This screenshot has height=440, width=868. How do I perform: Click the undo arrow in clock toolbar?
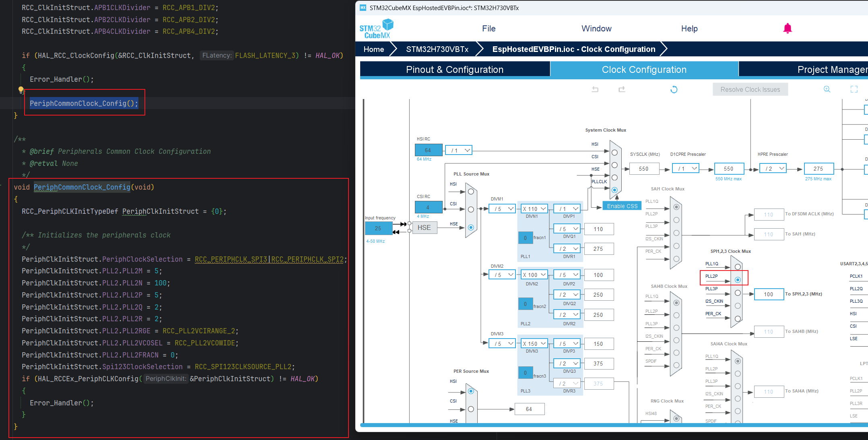click(x=595, y=89)
